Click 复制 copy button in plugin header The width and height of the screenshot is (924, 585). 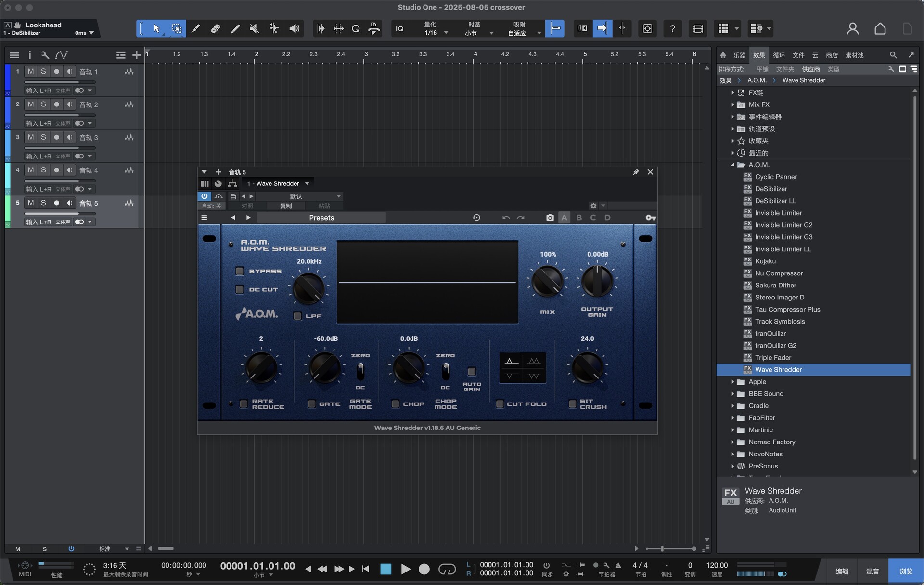coord(286,206)
